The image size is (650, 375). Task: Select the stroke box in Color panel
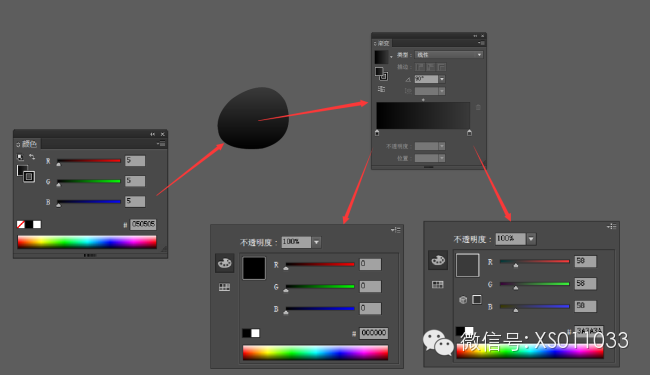point(29,177)
